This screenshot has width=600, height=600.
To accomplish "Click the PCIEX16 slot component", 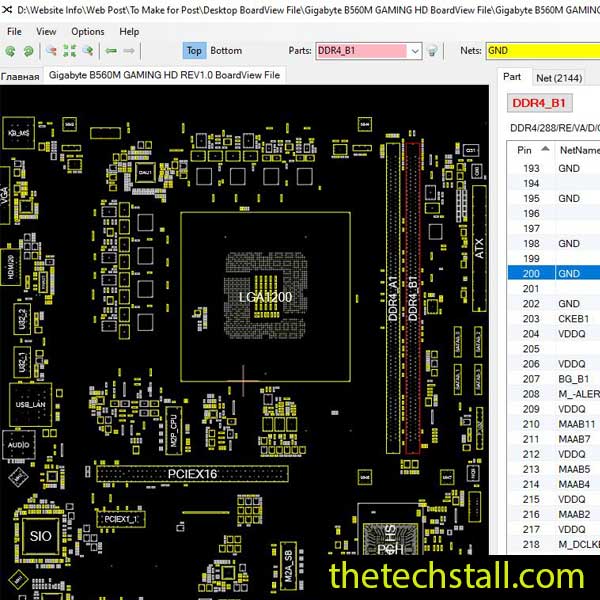I will 192,474.
